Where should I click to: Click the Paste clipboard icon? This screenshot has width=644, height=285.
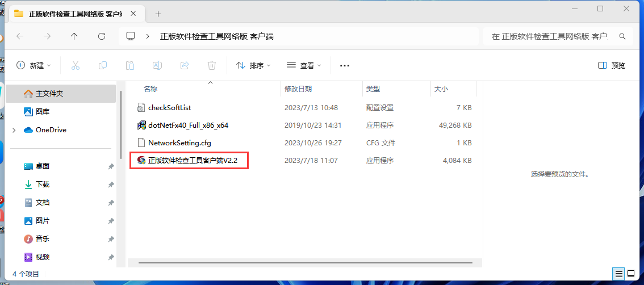click(130, 65)
